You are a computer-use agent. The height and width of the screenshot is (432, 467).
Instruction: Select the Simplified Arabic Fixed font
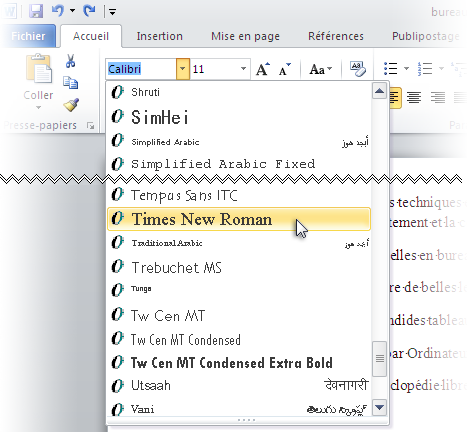click(x=239, y=164)
